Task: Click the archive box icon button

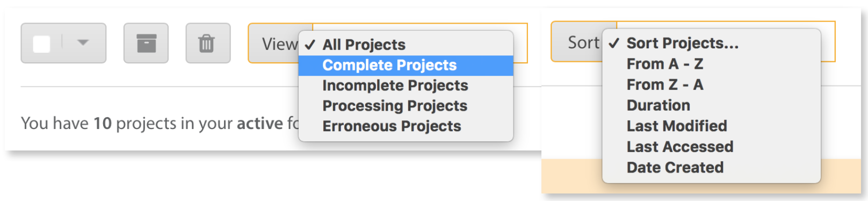Action: click(x=146, y=43)
